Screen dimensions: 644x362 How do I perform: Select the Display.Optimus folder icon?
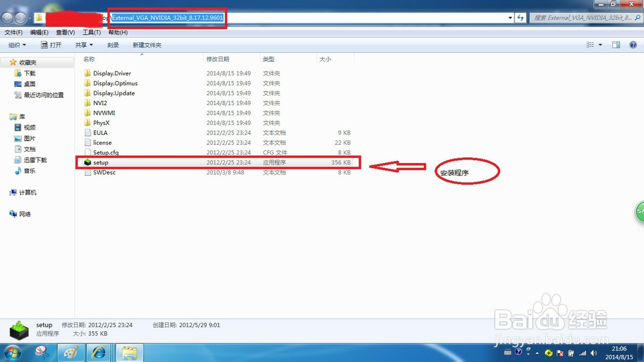pyautogui.click(x=87, y=83)
